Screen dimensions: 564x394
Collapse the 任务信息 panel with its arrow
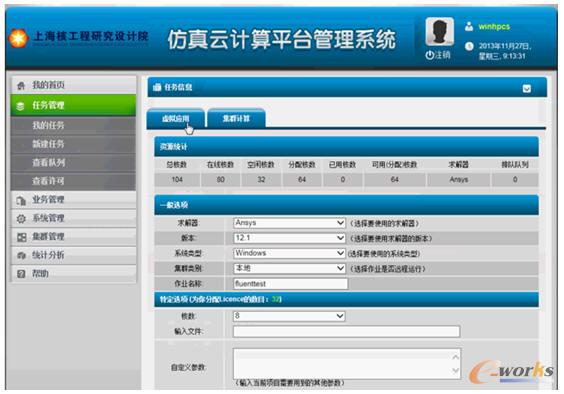tap(526, 89)
